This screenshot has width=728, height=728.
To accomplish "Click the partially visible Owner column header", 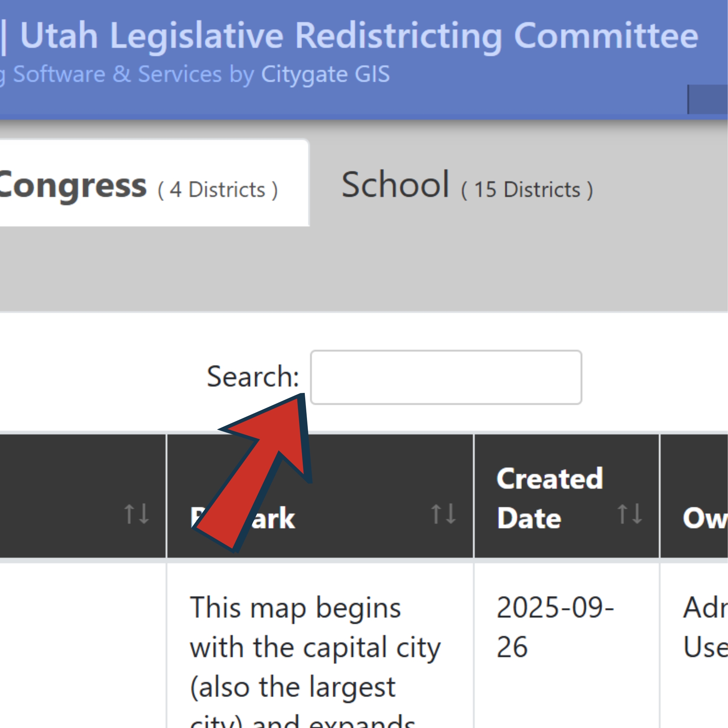I will pyautogui.click(x=704, y=518).
